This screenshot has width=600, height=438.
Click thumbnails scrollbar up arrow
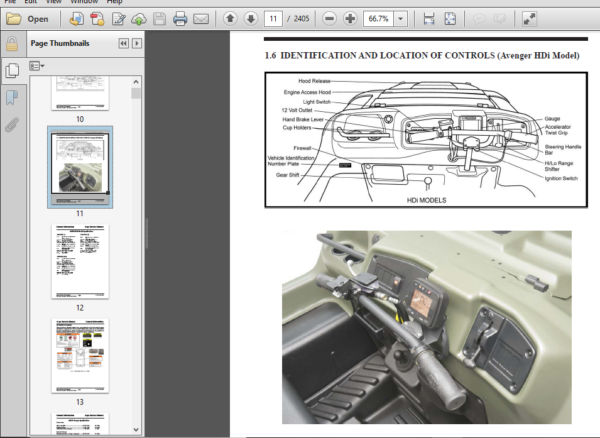tap(136, 81)
